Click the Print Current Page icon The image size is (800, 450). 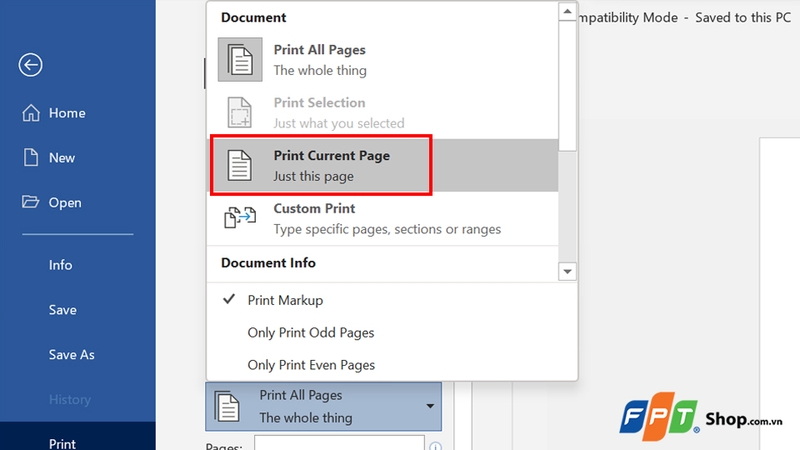click(x=240, y=165)
